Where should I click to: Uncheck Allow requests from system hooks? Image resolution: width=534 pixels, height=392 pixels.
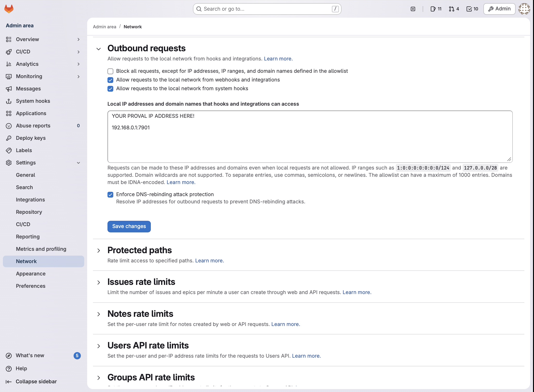[110, 89]
